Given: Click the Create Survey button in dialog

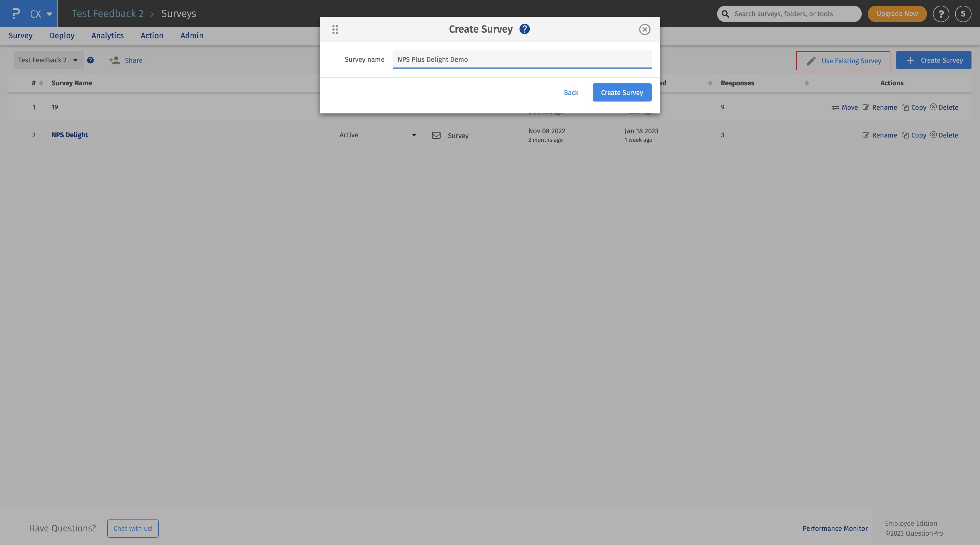Looking at the screenshot, I should click(x=622, y=92).
